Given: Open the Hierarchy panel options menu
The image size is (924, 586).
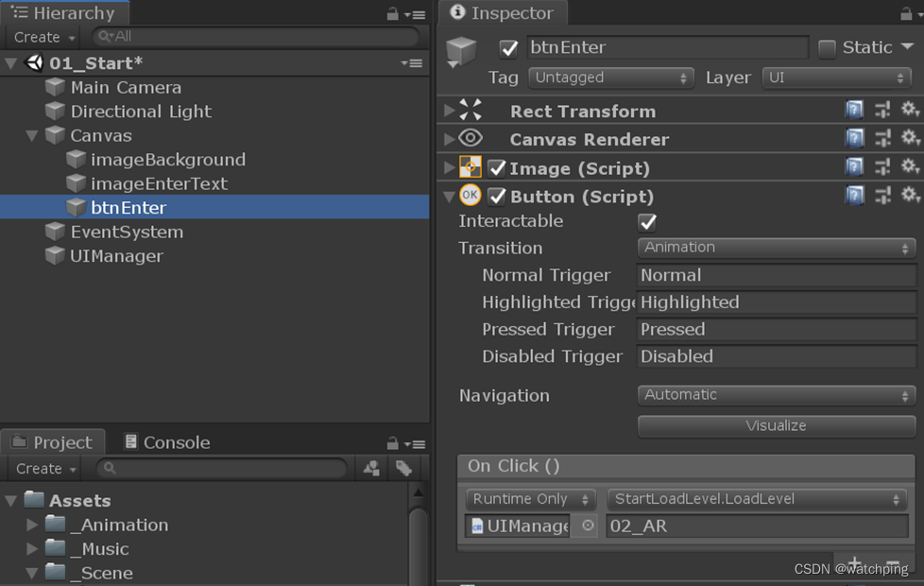Looking at the screenshot, I should pyautogui.click(x=415, y=14).
